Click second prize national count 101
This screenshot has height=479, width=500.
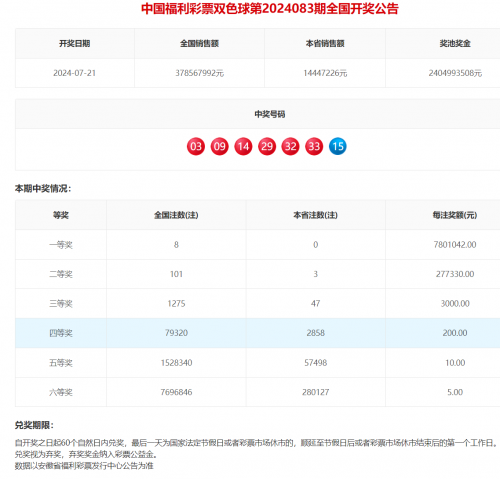(176, 274)
